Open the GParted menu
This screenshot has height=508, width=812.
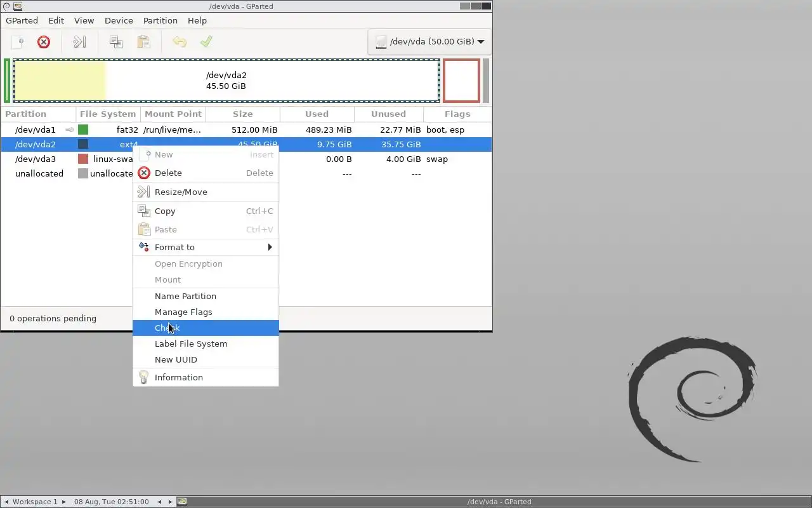[x=22, y=20]
